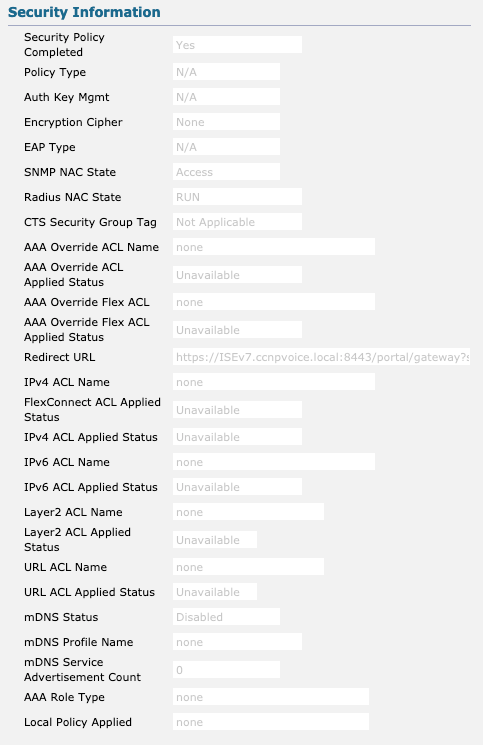
Task: Select the Layer2 ACL Name field
Action: pyautogui.click(x=248, y=512)
